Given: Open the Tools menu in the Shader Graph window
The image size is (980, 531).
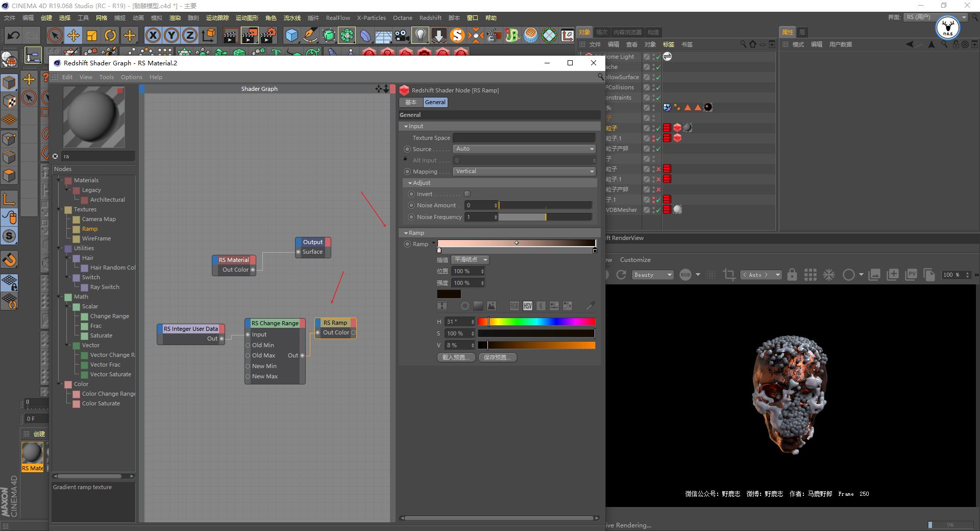Looking at the screenshot, I should [106, 77].
